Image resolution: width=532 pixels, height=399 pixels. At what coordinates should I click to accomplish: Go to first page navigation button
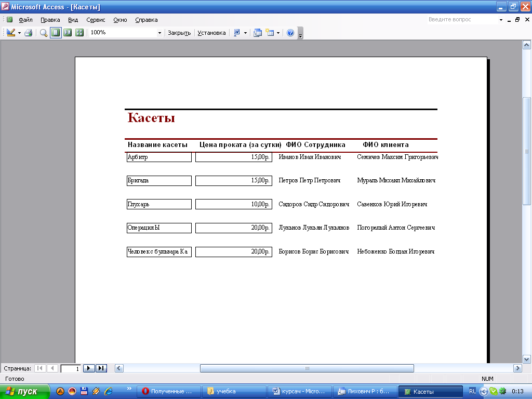[x=40, y=368]
